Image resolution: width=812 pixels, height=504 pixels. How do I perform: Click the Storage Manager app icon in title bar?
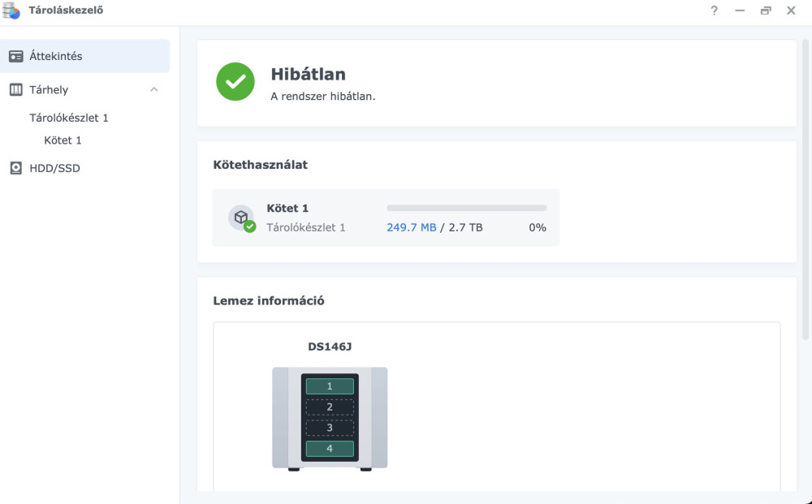coord(13,11)
